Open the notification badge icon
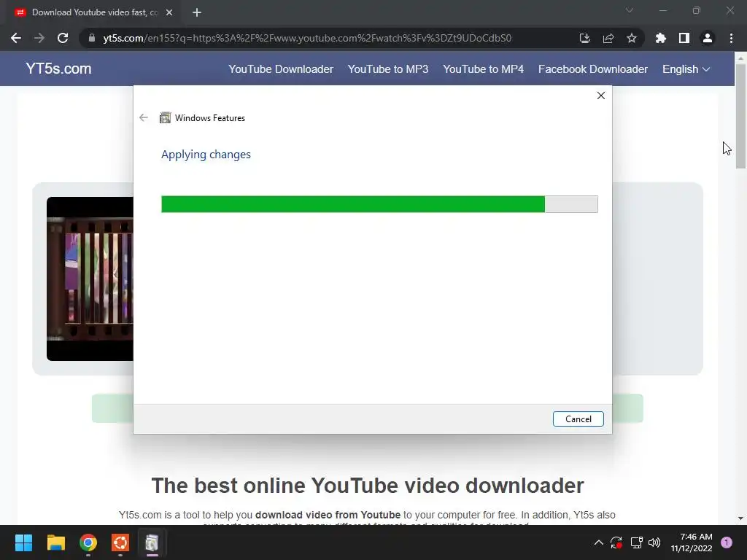 [727, 542]
